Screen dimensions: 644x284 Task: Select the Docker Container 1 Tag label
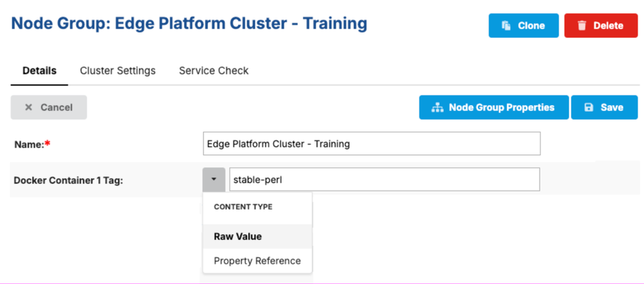click(x=69, y=181)
